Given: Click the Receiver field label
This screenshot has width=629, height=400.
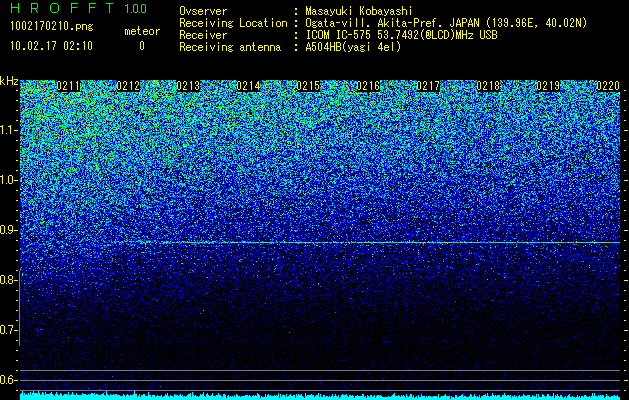Looking at the screenshot, I should click(203, 35).
